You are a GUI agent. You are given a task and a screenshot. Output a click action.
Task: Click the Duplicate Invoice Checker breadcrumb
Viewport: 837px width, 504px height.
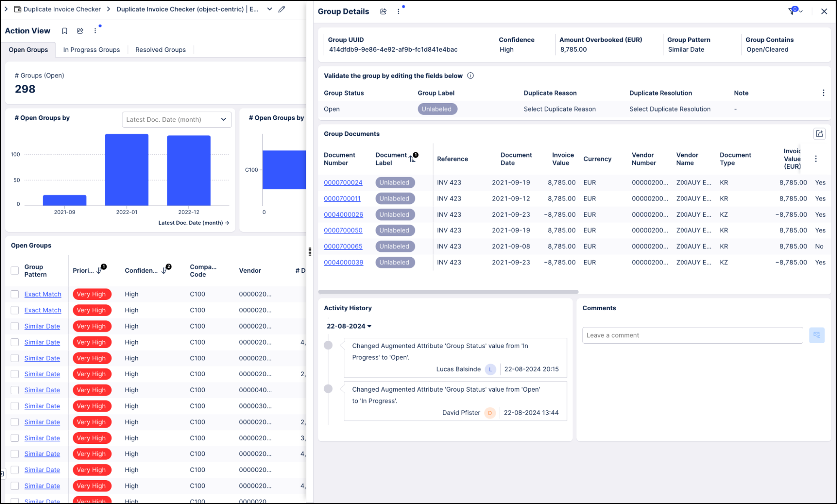tap(62, 9)
